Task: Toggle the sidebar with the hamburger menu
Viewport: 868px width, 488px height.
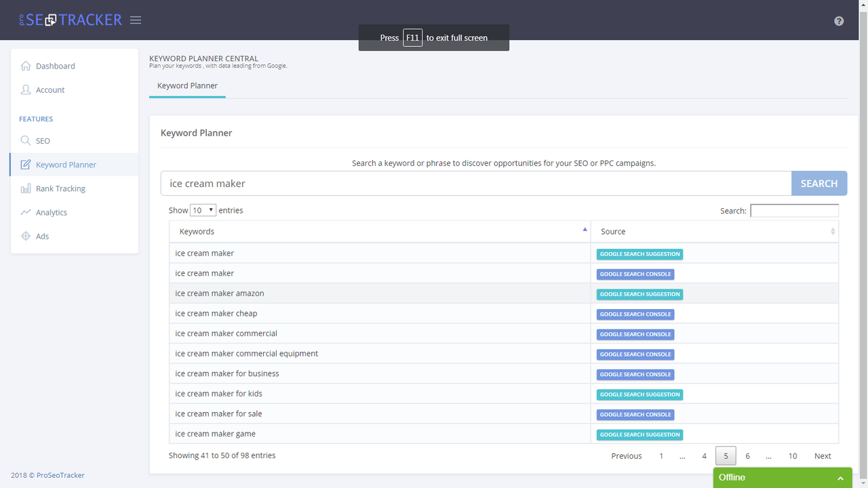Action: click(136, 20)
